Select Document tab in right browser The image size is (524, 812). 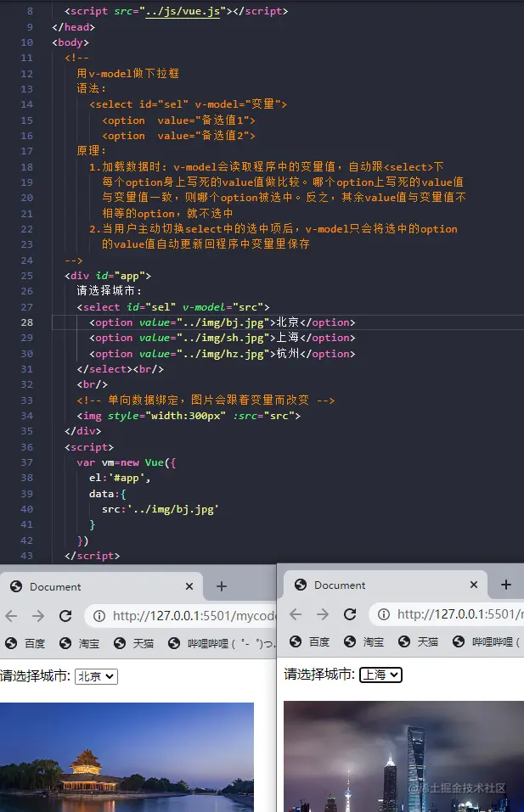385,585
